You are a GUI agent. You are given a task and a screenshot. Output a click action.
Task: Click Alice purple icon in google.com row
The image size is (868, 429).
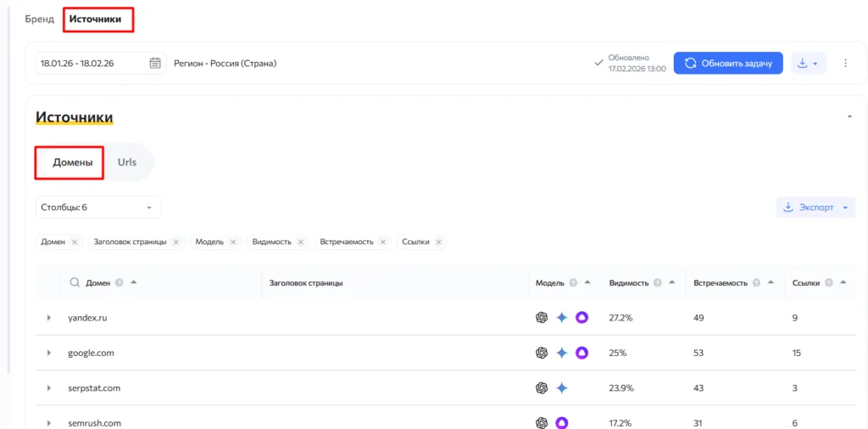point(581,354)
